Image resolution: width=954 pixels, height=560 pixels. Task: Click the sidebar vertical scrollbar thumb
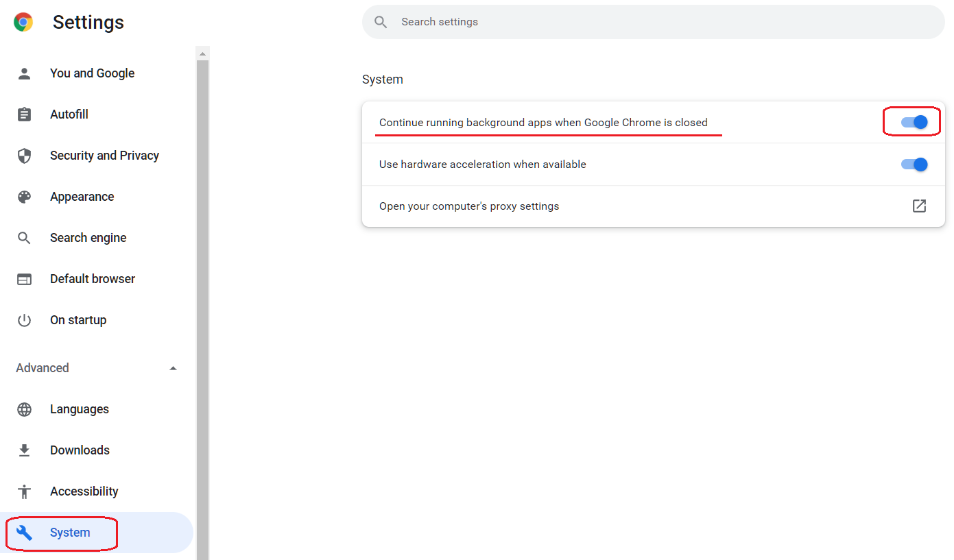(x=202, y=310)
